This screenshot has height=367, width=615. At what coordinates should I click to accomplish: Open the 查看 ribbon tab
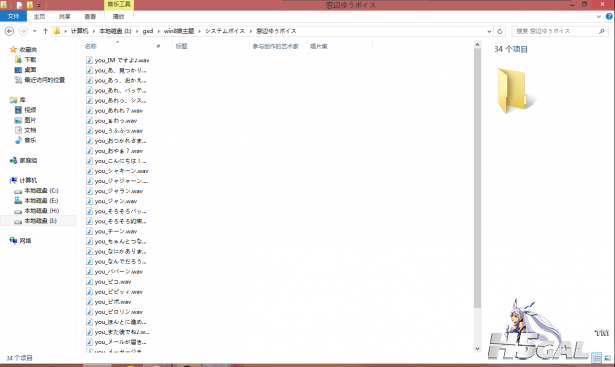pyautogui.click(x=90, y=16)
